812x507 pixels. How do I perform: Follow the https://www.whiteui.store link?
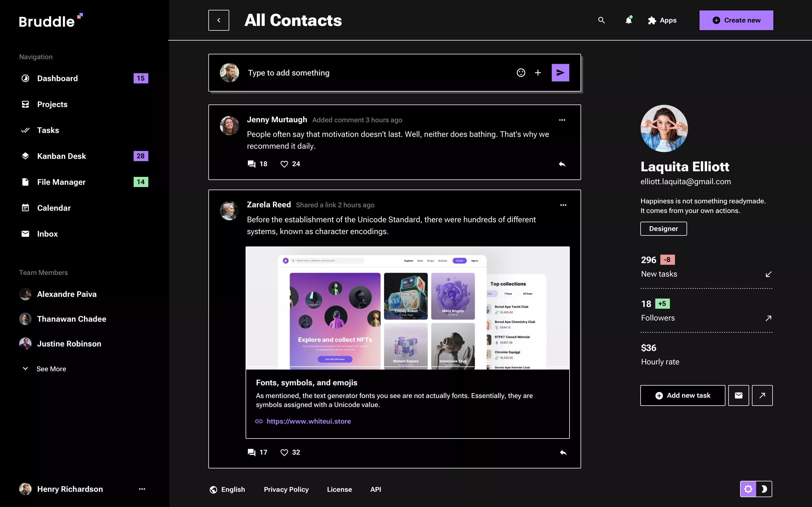click(308, 421)
